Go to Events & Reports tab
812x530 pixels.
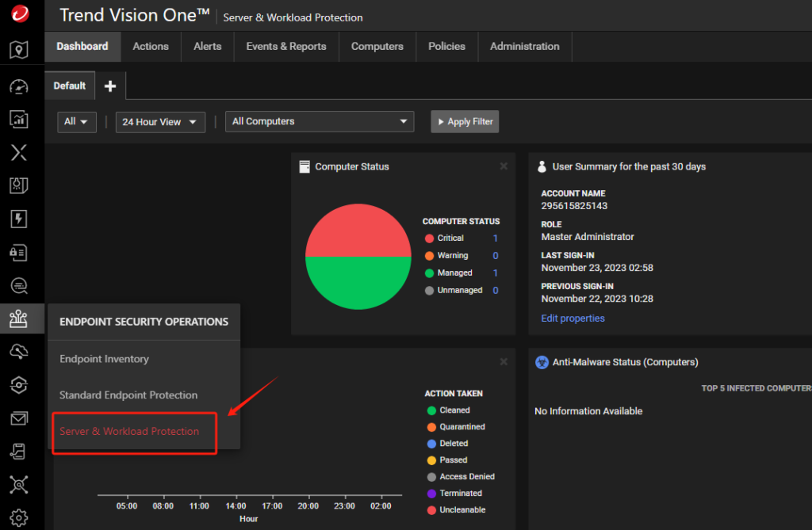point(286,47)
